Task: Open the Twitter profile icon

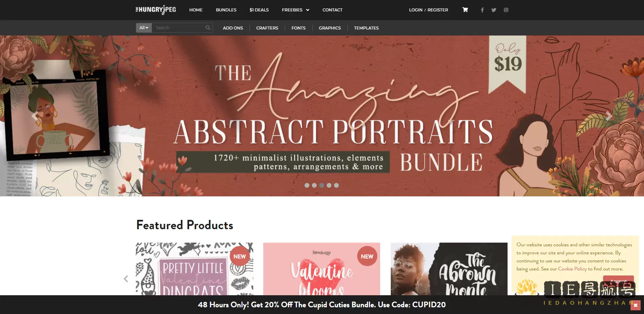Action: [494, 10]
